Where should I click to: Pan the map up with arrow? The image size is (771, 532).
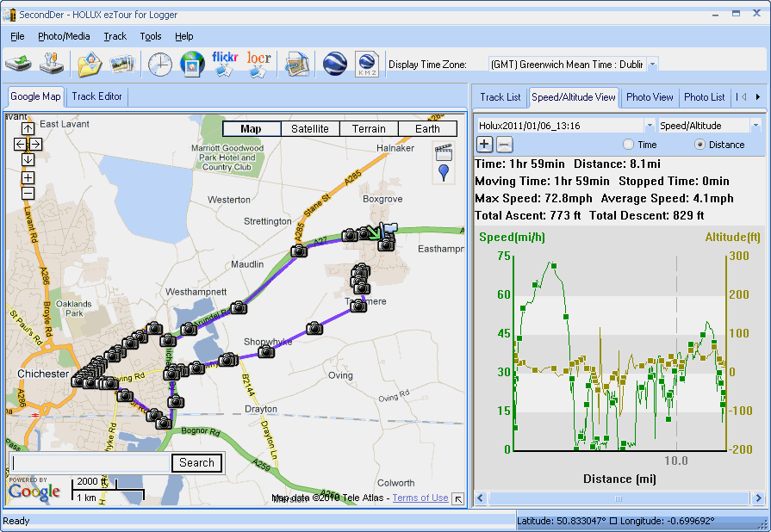coord(28,129)
